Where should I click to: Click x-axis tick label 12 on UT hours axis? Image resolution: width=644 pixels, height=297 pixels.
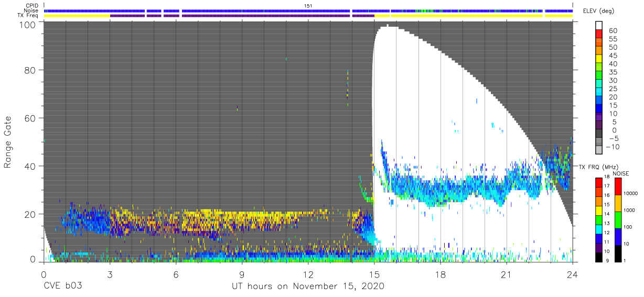tap(308, 274)
